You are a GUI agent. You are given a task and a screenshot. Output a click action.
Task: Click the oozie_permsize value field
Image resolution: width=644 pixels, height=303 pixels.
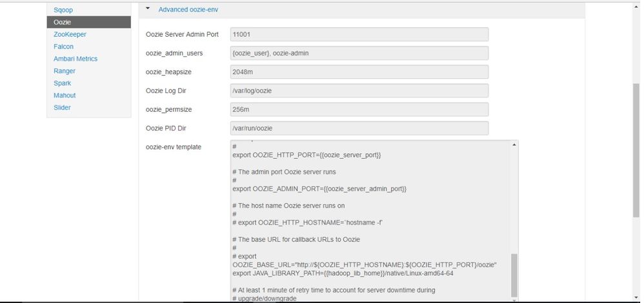point(359,109)
